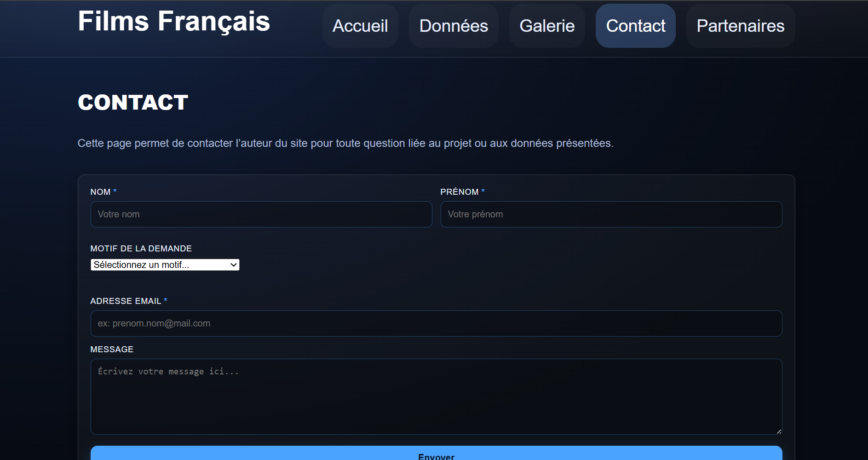Click the dropdown chevron arrow
868x460 pixels.
tap(233, 265)
